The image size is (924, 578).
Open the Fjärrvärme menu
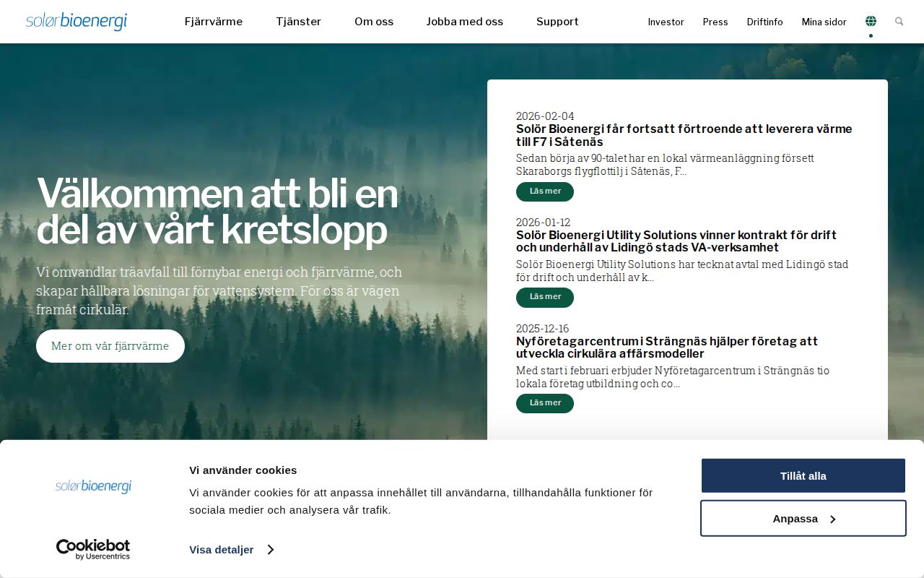click(214, 22)
